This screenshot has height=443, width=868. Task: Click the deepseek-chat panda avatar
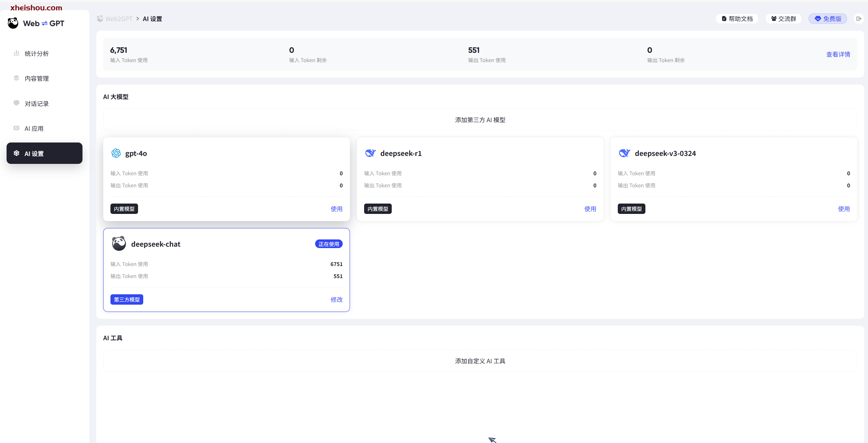click(x=119, y=244)
